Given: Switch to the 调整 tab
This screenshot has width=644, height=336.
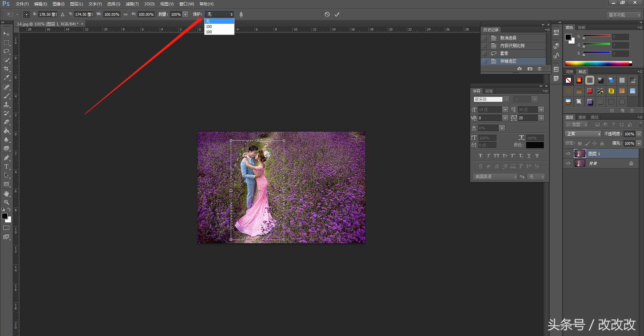Looking at the screenshot, I should click(x=570, y=72).
